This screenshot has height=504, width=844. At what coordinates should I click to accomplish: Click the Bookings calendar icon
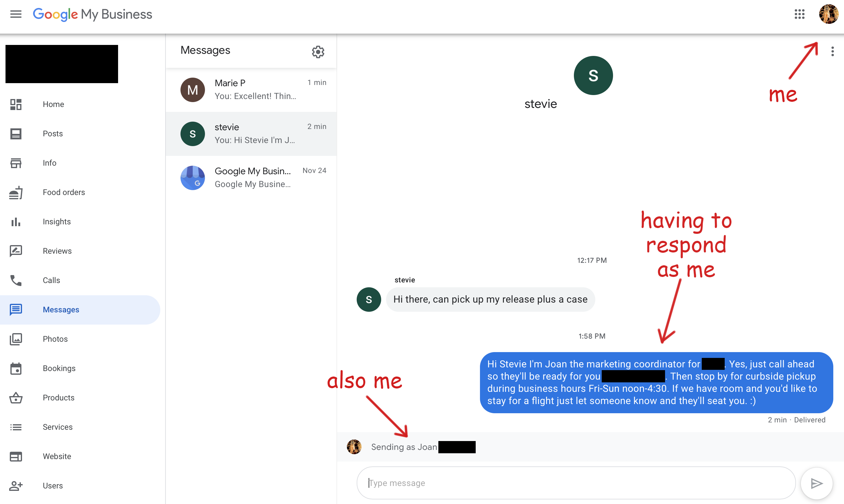point(16,368)
